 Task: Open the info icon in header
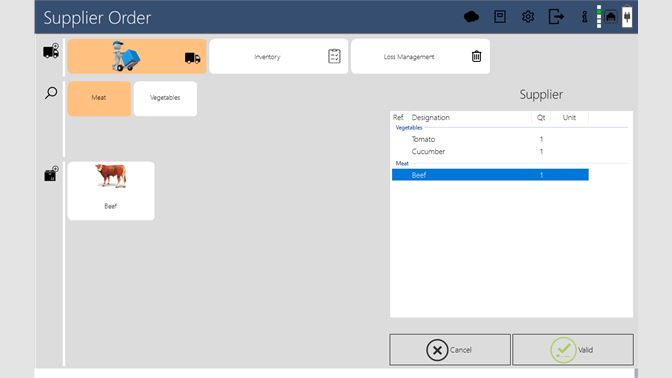click(x=585, y=17)
